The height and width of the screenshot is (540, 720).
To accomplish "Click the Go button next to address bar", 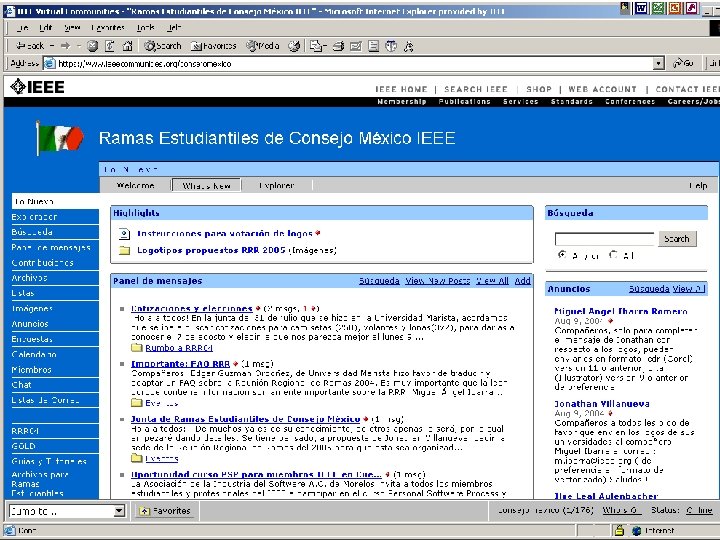I will click(683, 63).
